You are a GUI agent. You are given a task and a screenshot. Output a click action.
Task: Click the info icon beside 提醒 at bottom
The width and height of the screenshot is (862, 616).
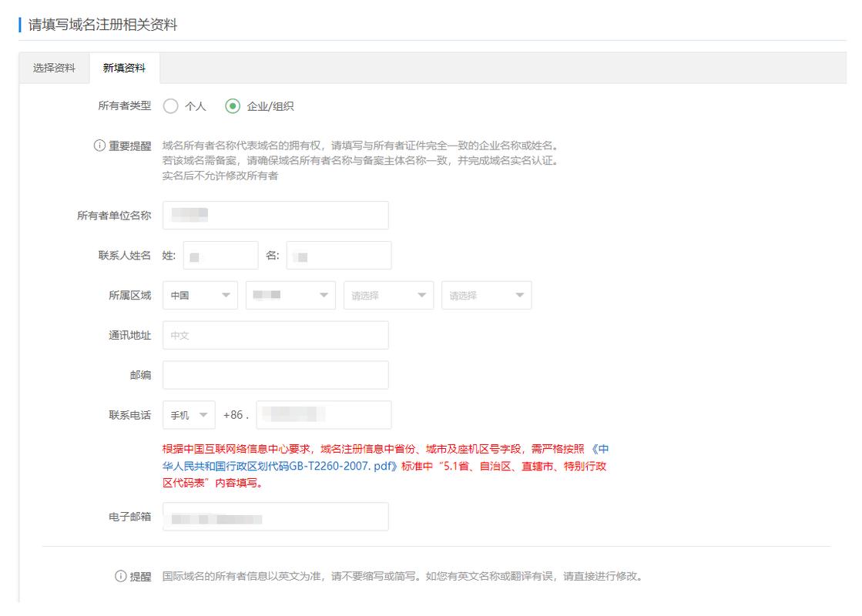click(x=120, y=576)
